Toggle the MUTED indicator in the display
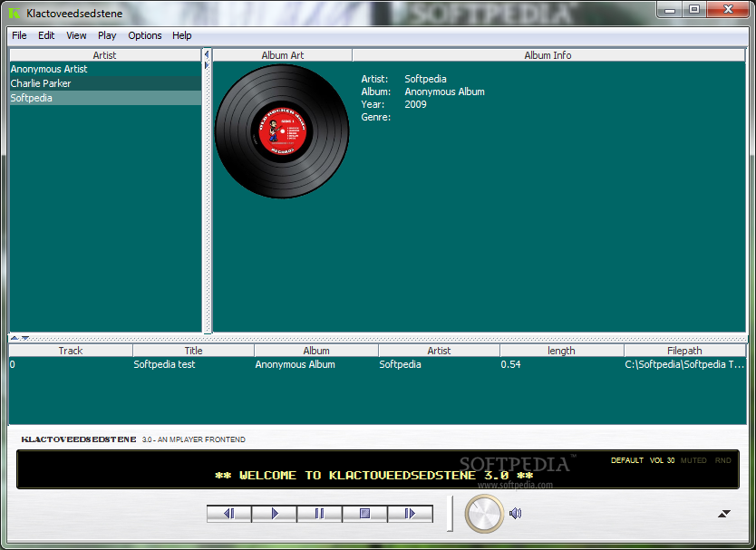756x550 pixels. pyautogui.click(x=693, y=460)
